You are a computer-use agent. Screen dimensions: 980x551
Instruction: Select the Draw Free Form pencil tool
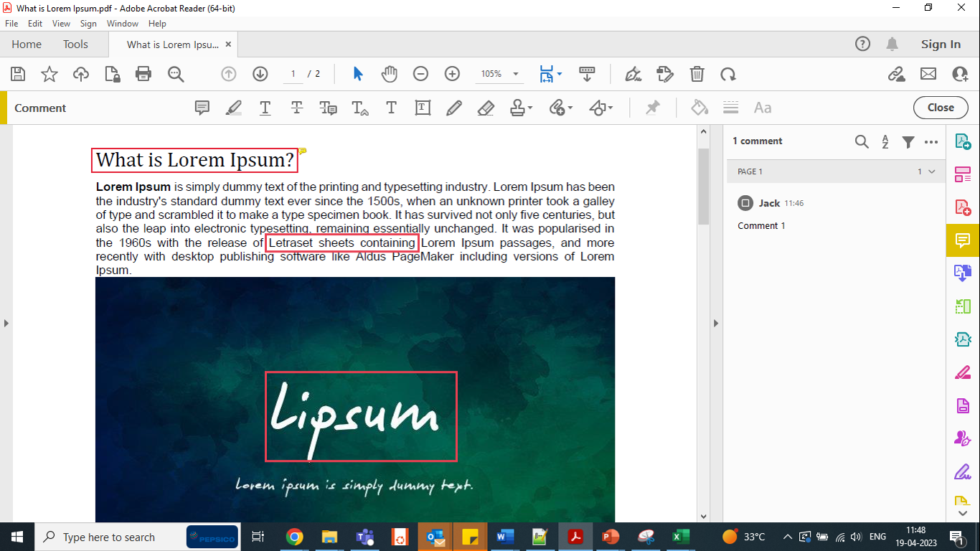(454, 108)
